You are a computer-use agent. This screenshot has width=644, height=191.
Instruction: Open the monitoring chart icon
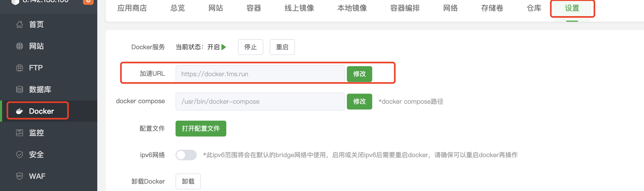tap(20, 133)
